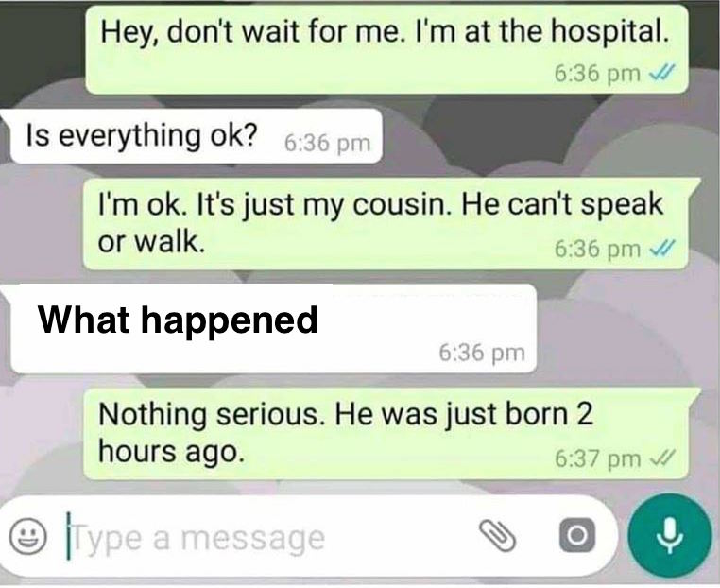Open the emoji picker smiley icon

(28, 537)
